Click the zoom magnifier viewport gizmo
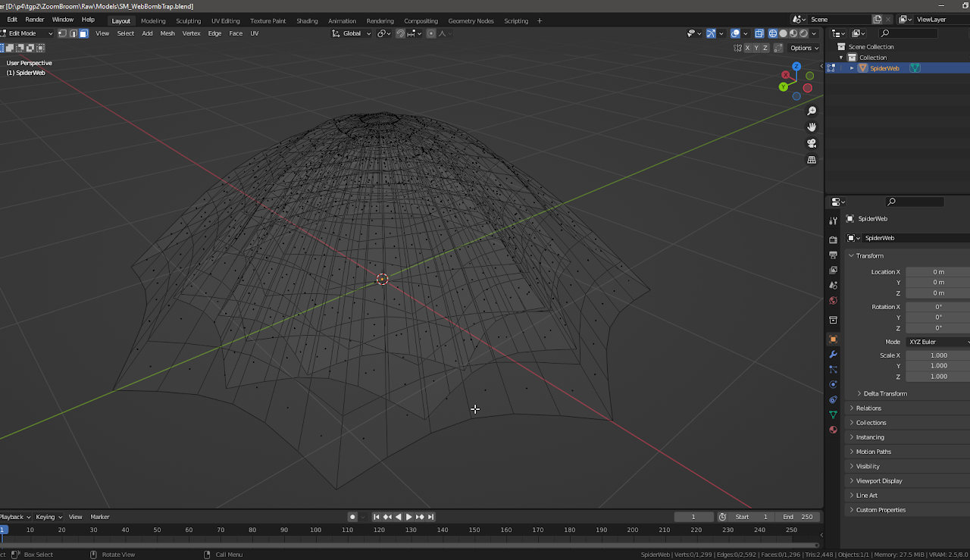This screenshot has height=560, width=970. 812,111
